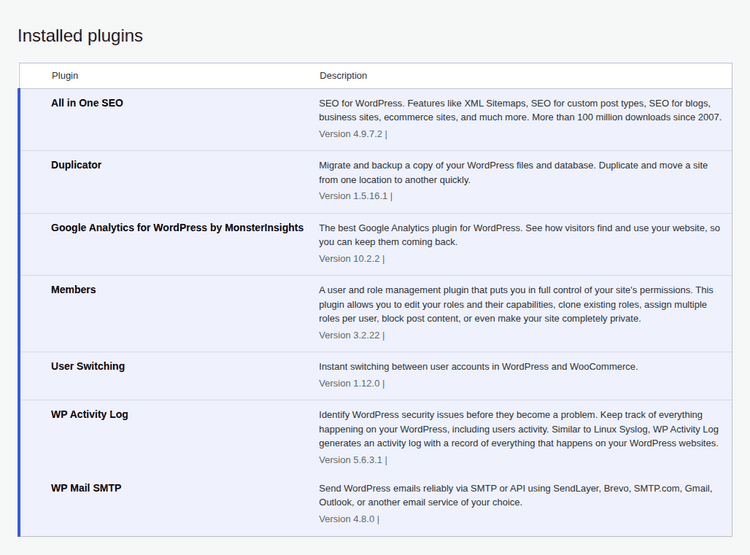Screen dimensions: 750x555
Task: Click Version 10.2.2 text
Action: click(x=349, y=259)
